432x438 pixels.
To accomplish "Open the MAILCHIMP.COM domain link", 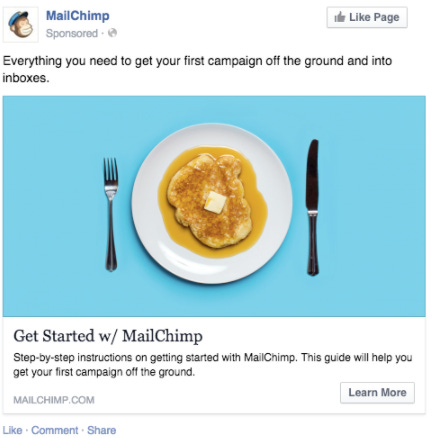I will coord(54,400).
